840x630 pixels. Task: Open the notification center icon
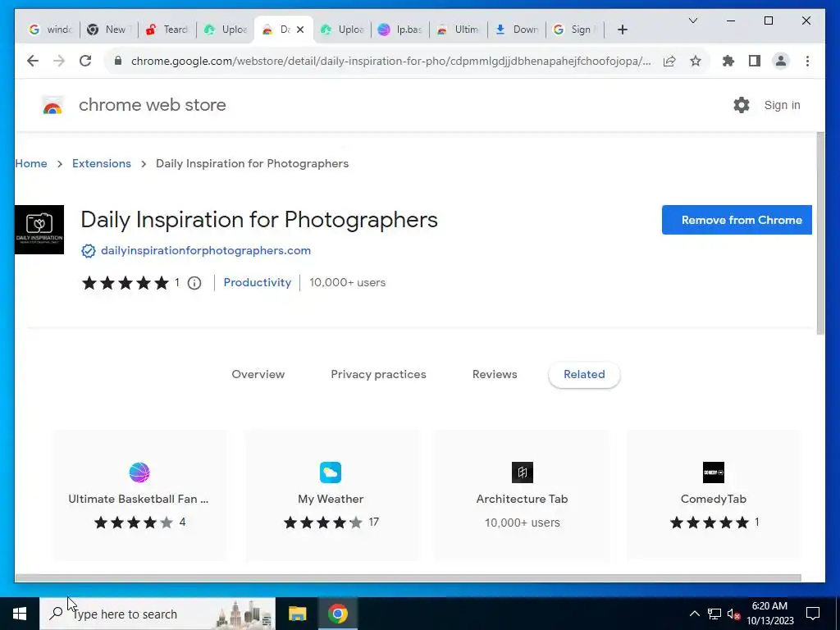(813, 614)
